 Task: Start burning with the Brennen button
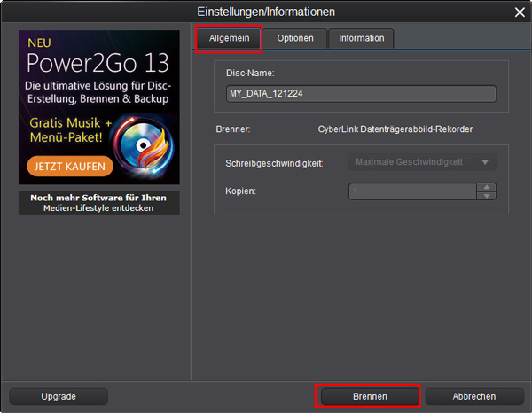pyautogui.click(x=370, y=396)
